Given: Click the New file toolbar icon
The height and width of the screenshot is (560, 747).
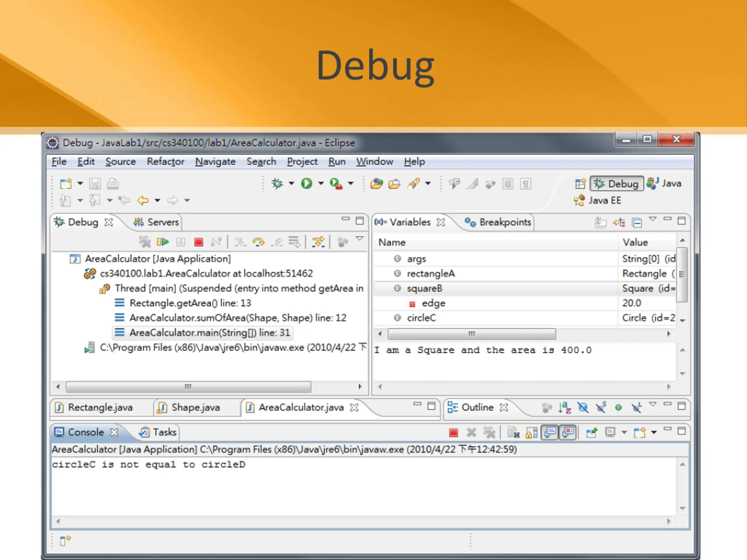Looking at the screenshot, I should click(66, 184).
